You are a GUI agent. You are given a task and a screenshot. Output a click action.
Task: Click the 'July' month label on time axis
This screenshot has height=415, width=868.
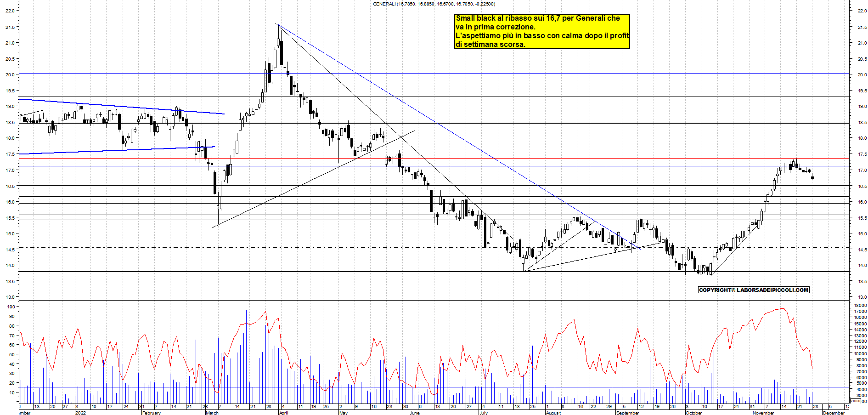click(x=483, y=413)
